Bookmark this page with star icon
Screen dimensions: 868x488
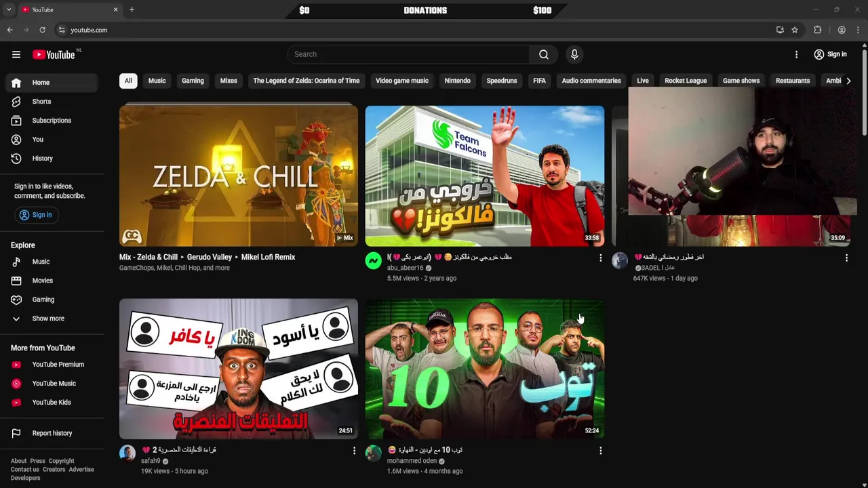tap(795, 30)
